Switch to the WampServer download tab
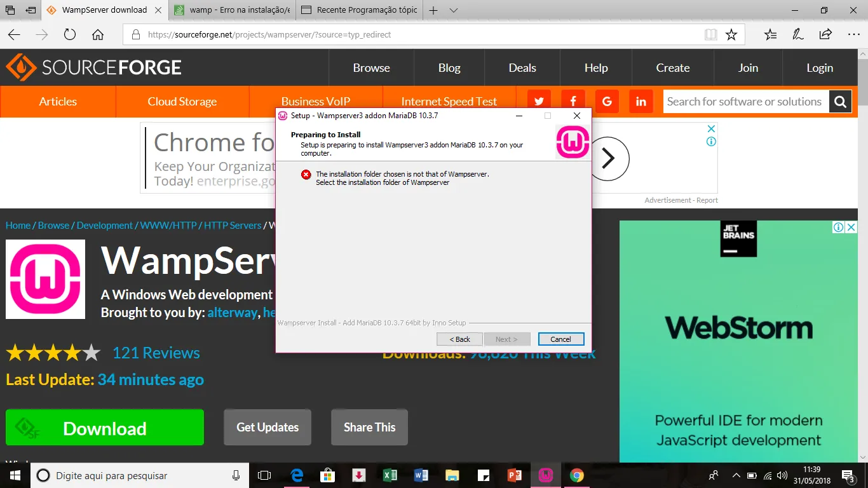 [104, 10]
